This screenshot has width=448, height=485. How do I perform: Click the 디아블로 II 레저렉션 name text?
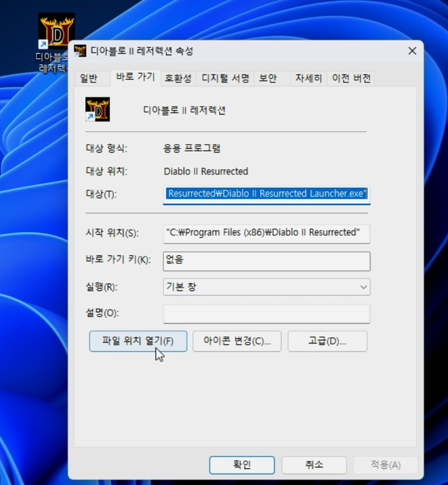pos(184,110)
